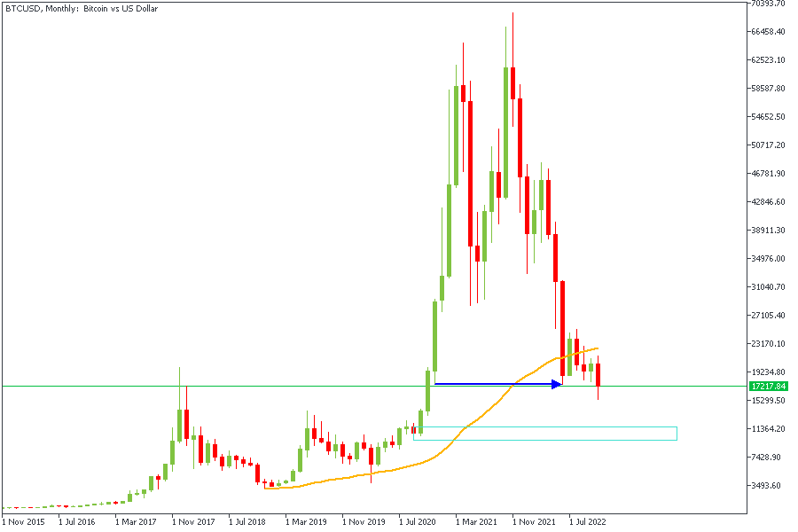The image size is (798, 532).
Task: Click the green 17217.84 current price tag
Action: pyautogui.click(x=768, y=387)
